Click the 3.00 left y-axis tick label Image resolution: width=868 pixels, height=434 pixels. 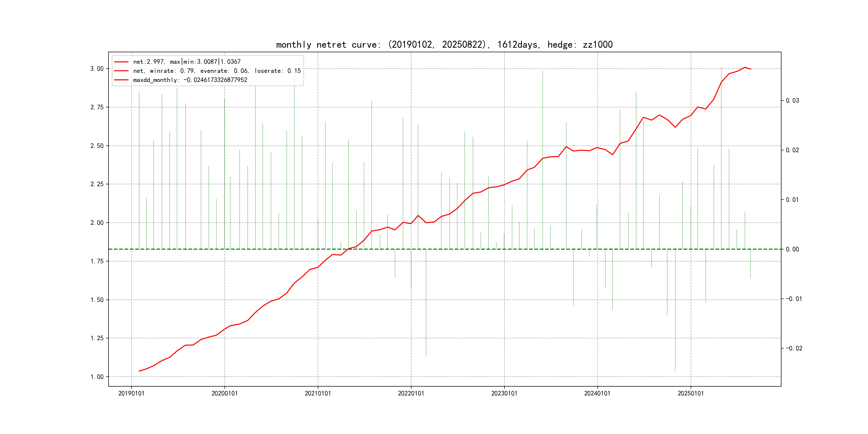(x=97, y=69)
